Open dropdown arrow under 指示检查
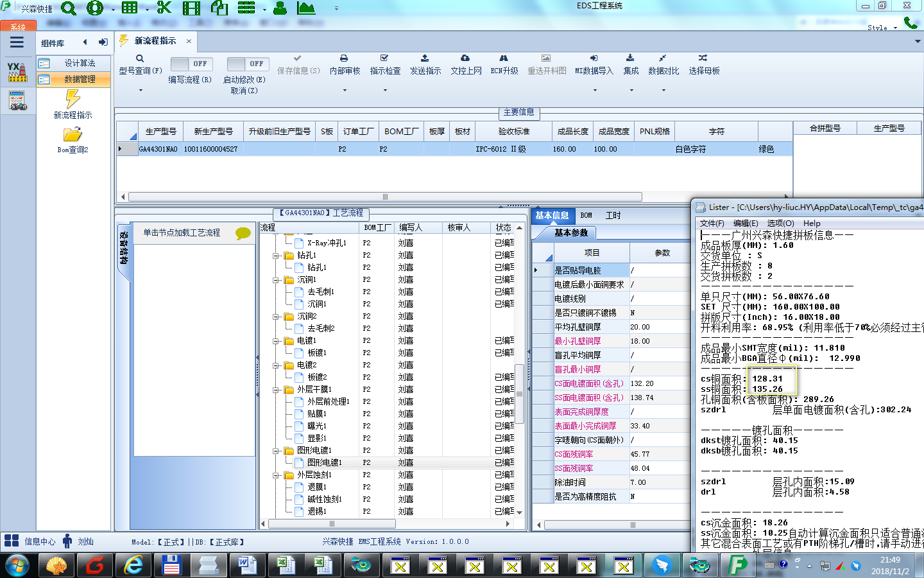924x578 pixels. tap(385, 91)
